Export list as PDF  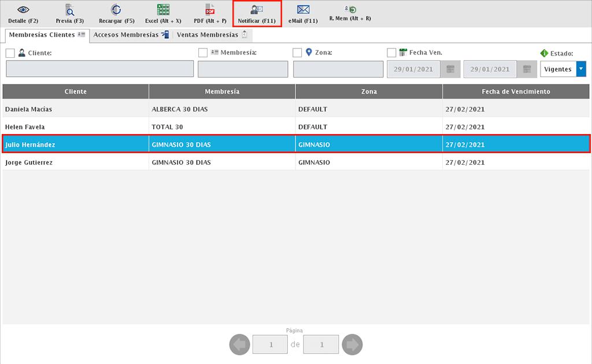click(x=210, y=10)
